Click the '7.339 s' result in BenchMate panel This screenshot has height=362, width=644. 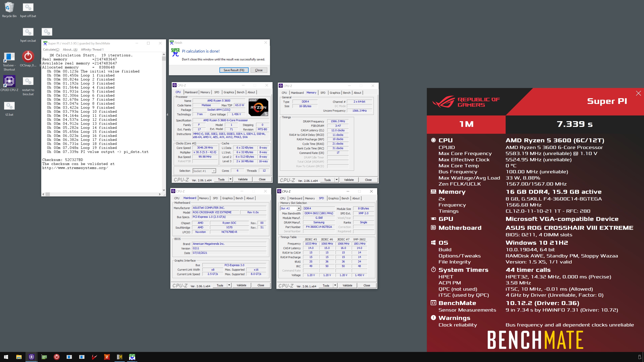click(575, 124)
